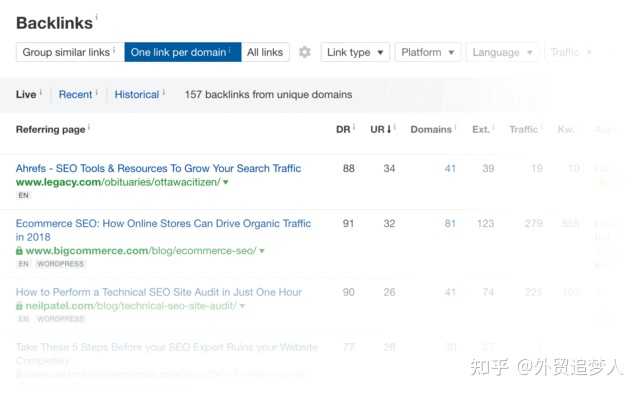Expand the legacy.com URL dropdown arrow
Viewport: 640px width, 393px height.
(226, 182)
